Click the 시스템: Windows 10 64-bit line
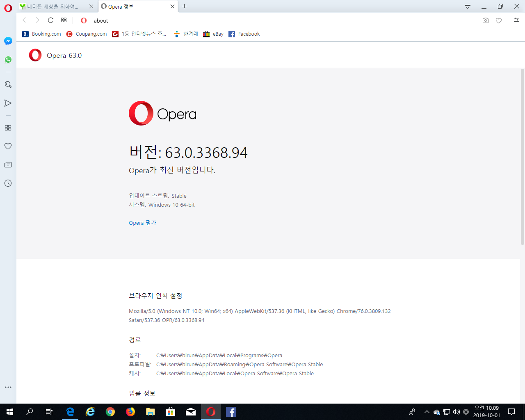The width and height of the screenshot is (525, 420). point(162,205)
